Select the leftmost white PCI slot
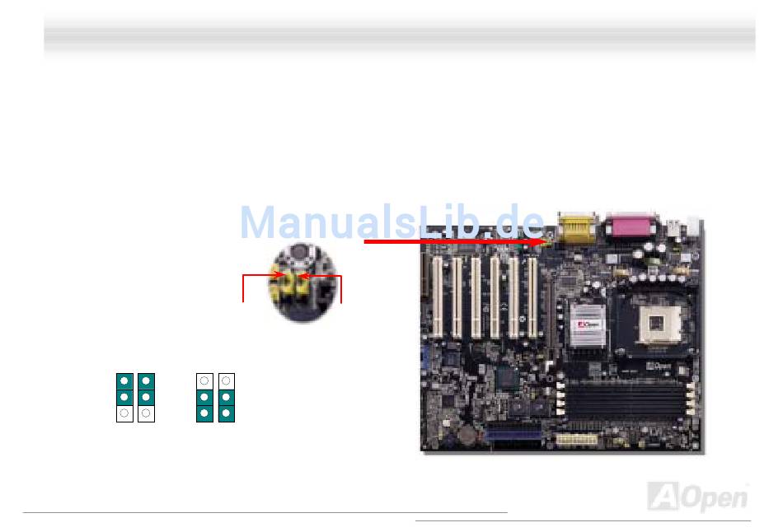This screenshot has width=783, height=532. (438, 297)
